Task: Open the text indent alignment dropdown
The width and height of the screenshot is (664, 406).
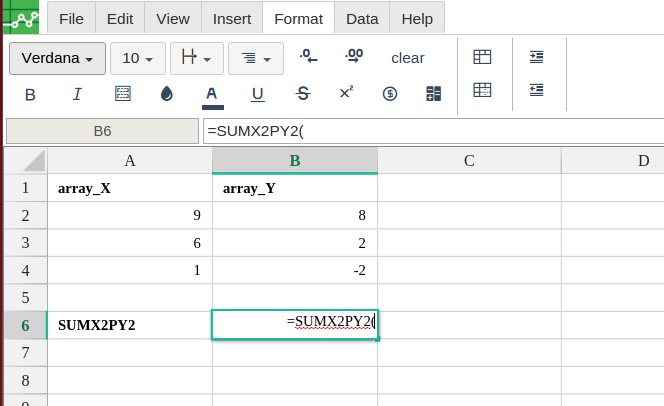Action: [x=256, y=58]
